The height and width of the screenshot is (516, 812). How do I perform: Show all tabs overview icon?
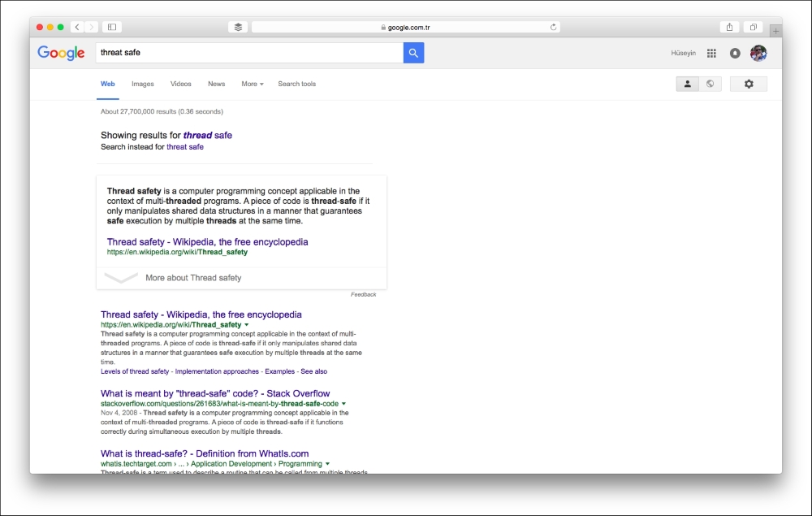pos(754,27)
